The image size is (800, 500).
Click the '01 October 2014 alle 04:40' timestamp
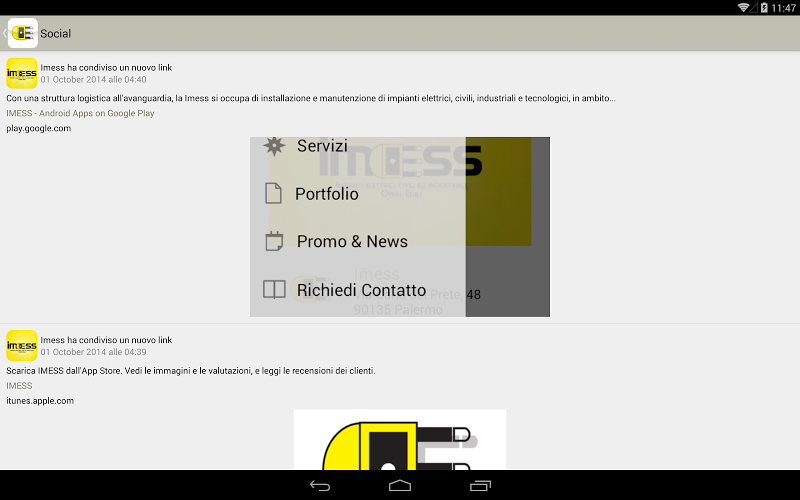click(93, 80)
